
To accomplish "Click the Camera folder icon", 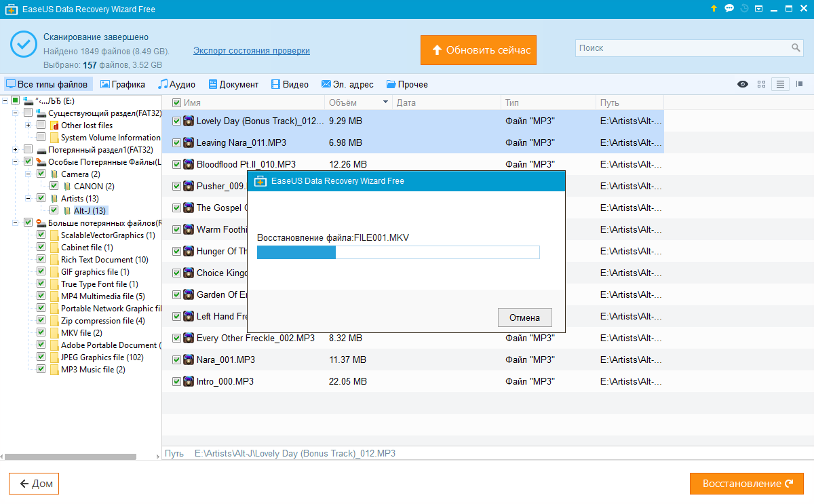I will tap(54, 174).
